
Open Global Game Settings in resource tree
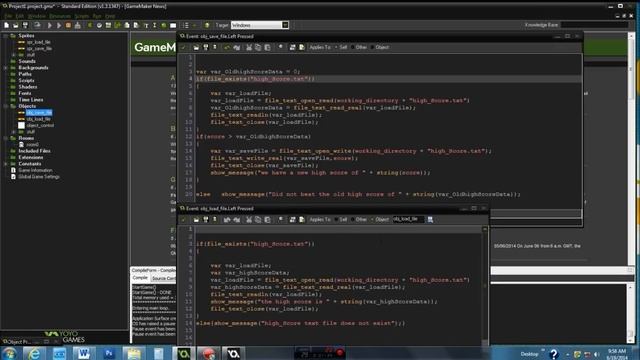point(39,177)
